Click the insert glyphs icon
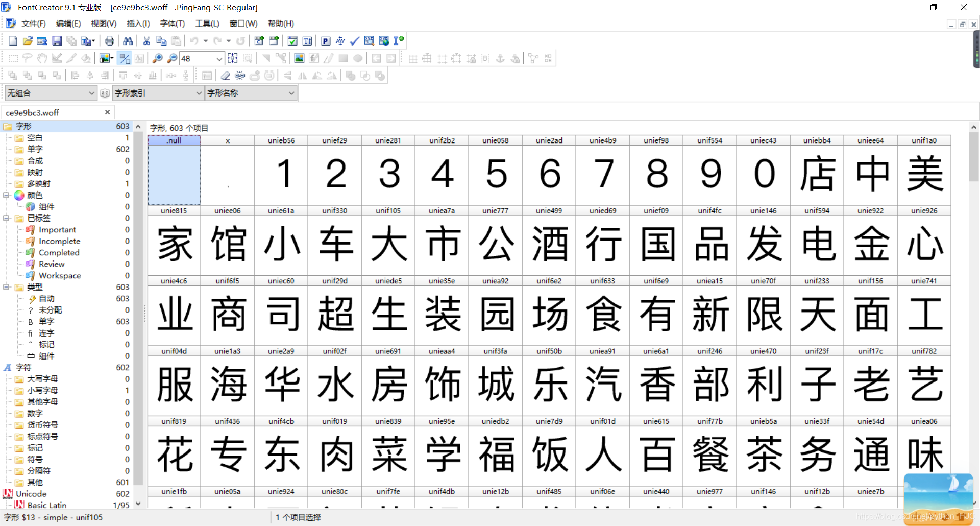Viewport: 980px width, 526px height. pos(274,41)
